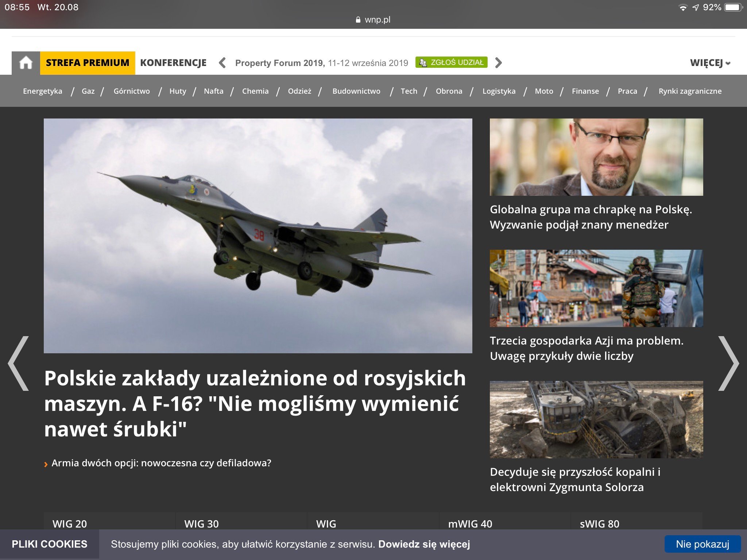Select Obrona category
The width and height of the screenshot is (747, 560).
pyautogui.click(x=449, y=91)
